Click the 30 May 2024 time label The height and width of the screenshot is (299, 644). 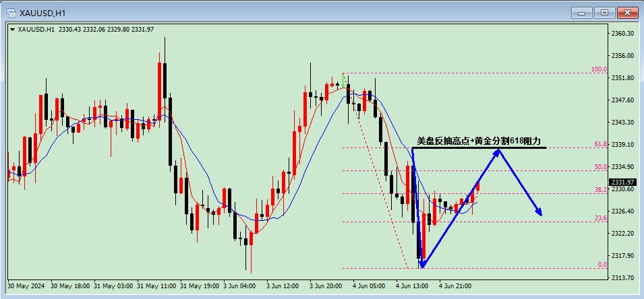[x=28, y=286]
